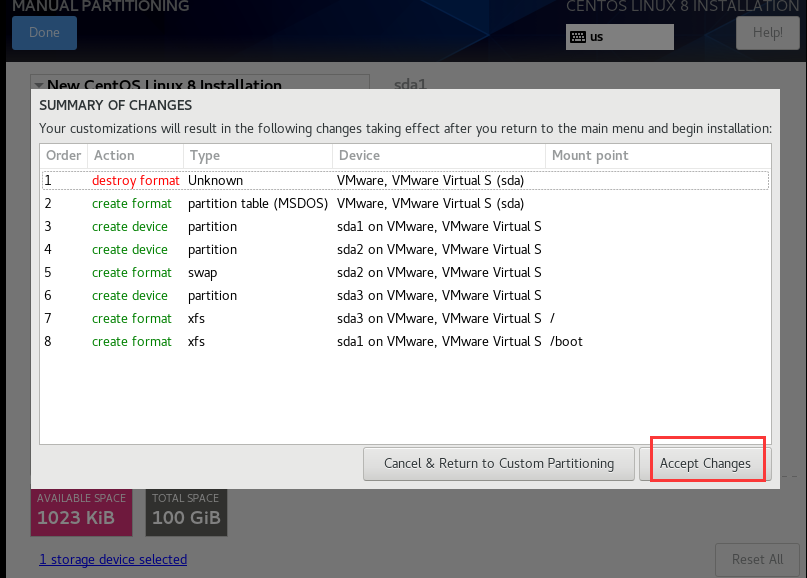The width and height of the screenshot is (807, 578).
Task: Select the / mount point cell
Action: 552,319
